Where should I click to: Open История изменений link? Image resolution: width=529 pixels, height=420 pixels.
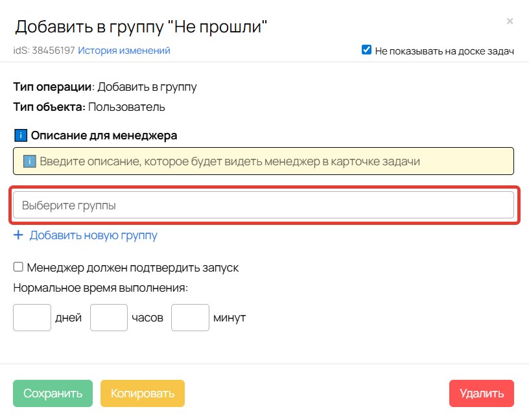click(x=124, y=50)
